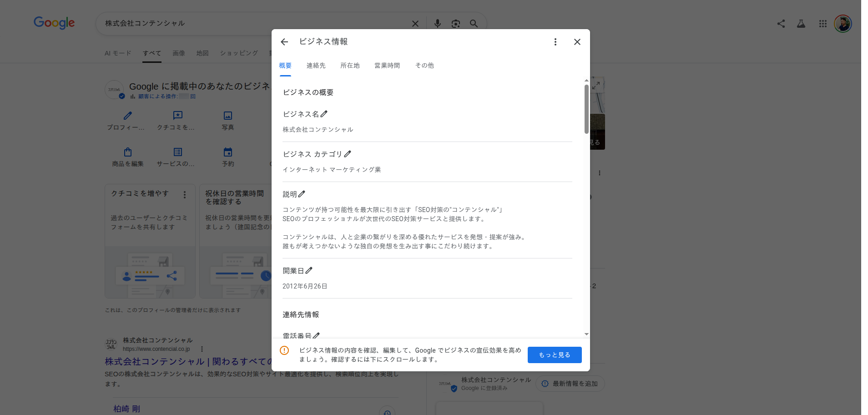Go back with the dialog's arrow icon
Image resolution: width=868 pixels, height=415 pixels.
[284, 41]
